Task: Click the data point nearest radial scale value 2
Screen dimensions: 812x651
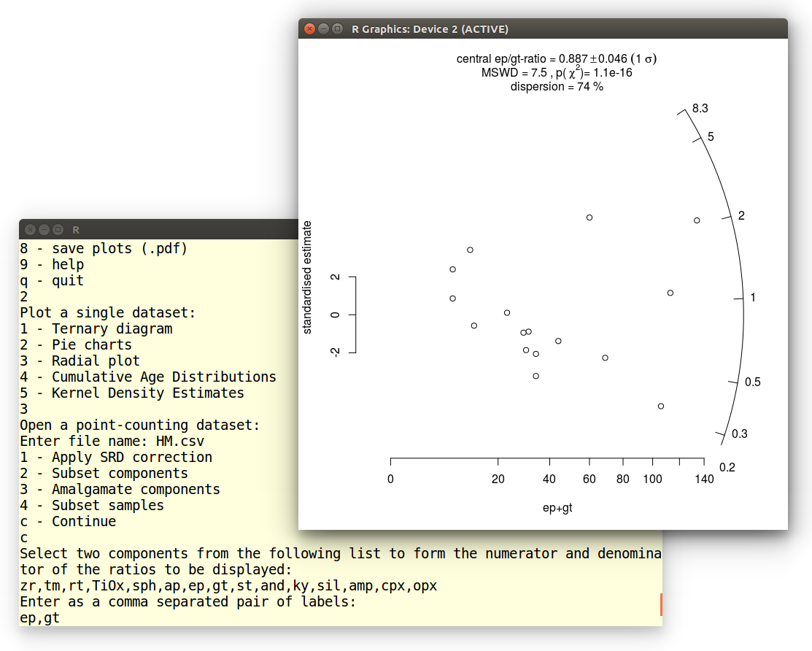Action: tap(697, 220)
